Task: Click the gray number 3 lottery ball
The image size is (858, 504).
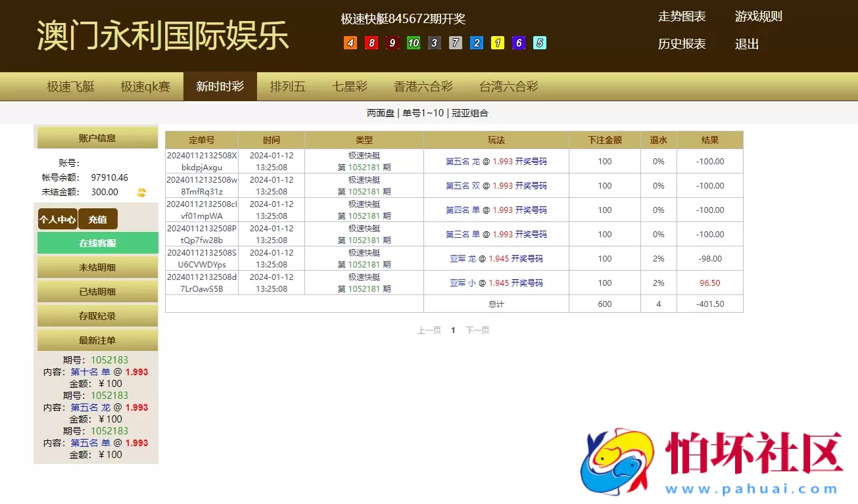Action: 435,42
